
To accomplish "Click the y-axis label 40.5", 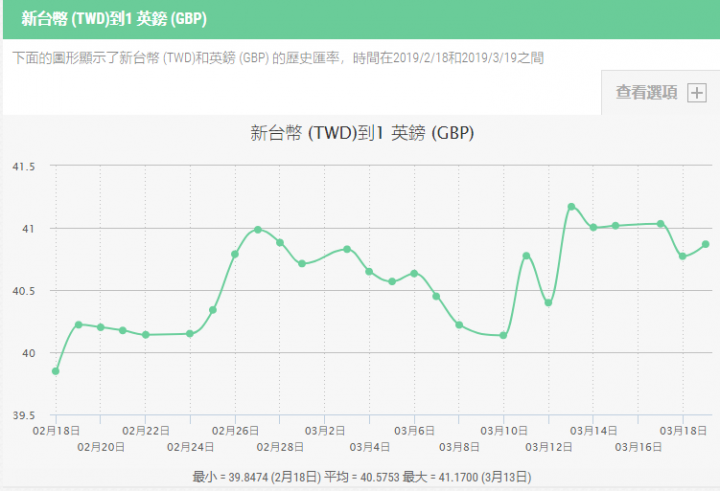I will point(23,291).
